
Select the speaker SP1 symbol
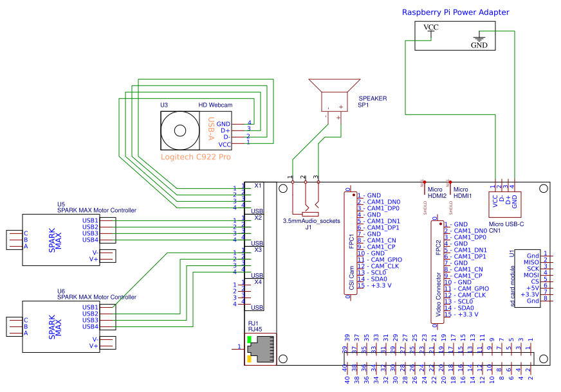click(334, 96)
